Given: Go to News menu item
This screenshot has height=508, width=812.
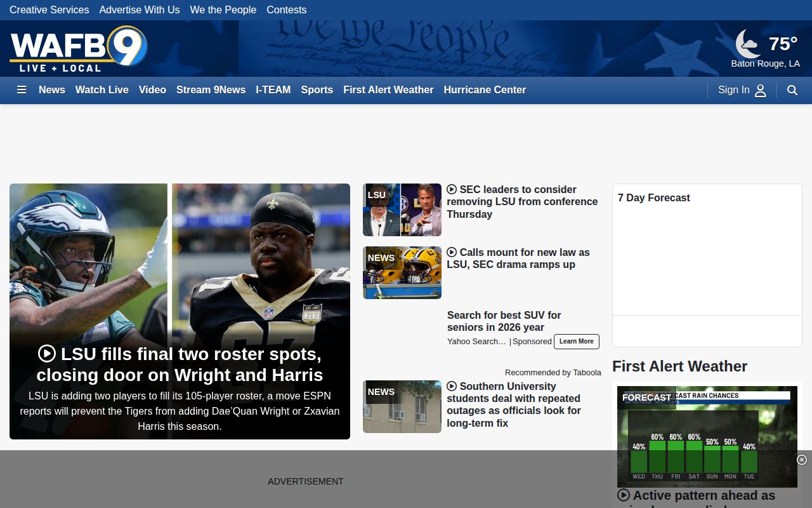Looking at the screenshot, I should [52, 90].
